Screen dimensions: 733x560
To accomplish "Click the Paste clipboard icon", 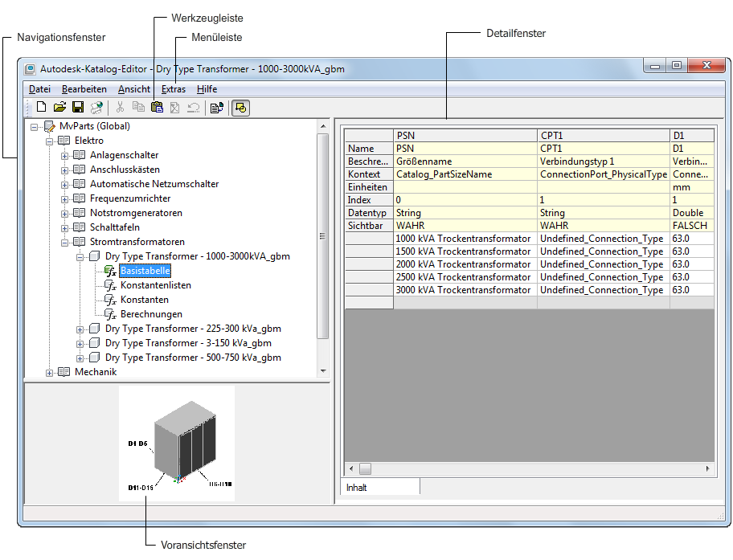I will coord(157,107).
